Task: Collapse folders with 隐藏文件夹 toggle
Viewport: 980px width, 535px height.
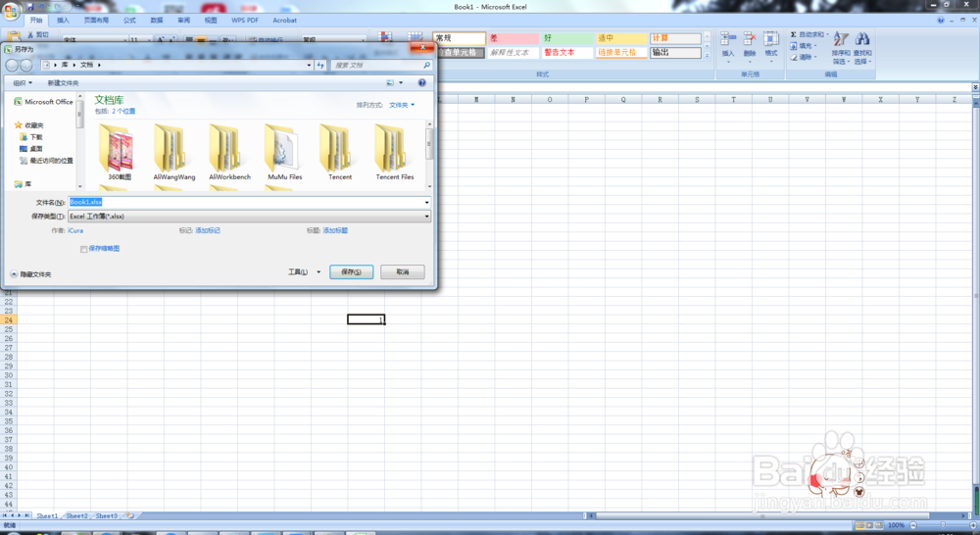Action: (x=30, y=274)
